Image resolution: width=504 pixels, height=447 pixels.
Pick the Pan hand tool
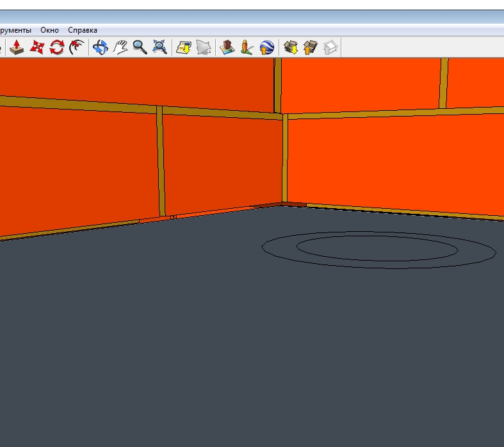click(120, 47)
